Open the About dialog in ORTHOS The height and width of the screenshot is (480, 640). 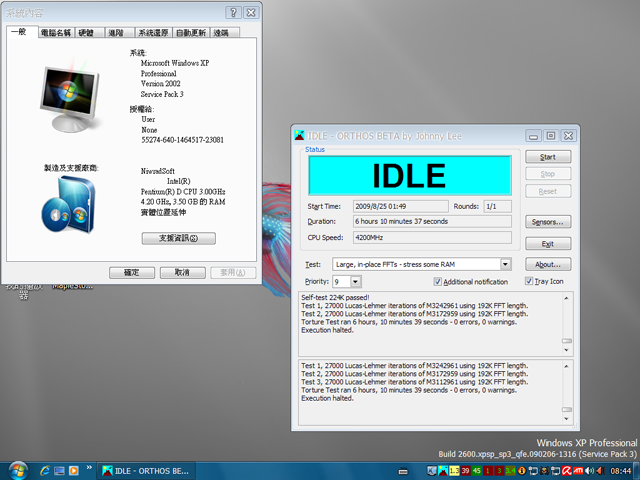(x=548, y=264)
